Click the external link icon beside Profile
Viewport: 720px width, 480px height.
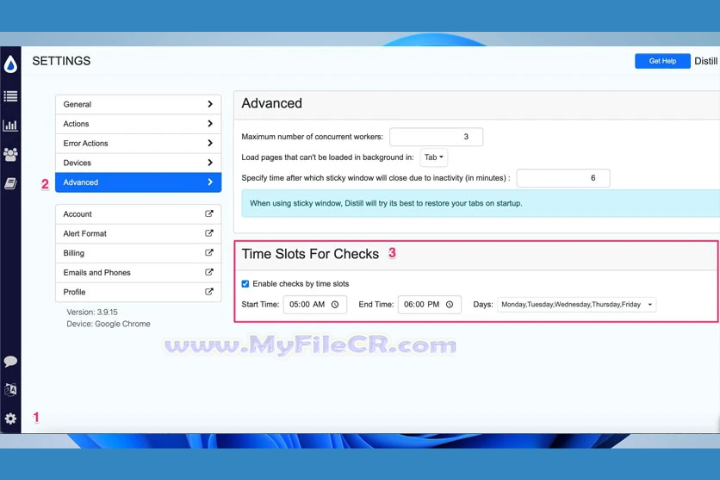(x=209, y=292)
